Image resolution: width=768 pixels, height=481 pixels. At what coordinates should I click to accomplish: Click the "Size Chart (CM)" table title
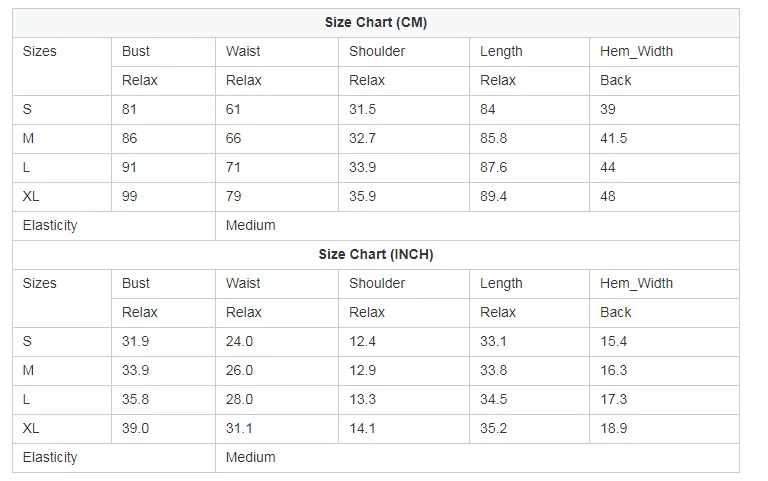point(376,22)
